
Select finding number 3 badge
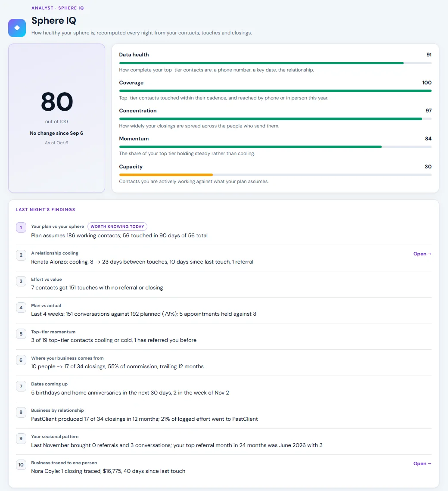coord(21,281)
